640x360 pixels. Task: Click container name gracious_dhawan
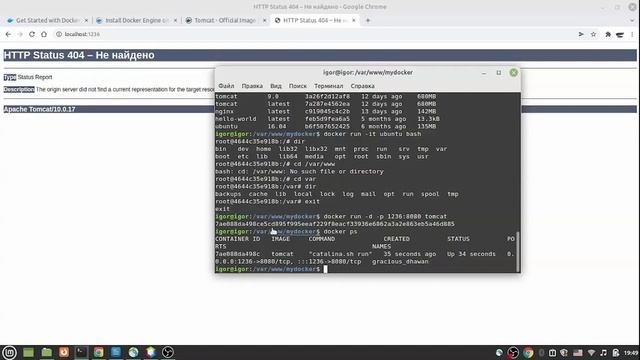click(x=400, y=262)
